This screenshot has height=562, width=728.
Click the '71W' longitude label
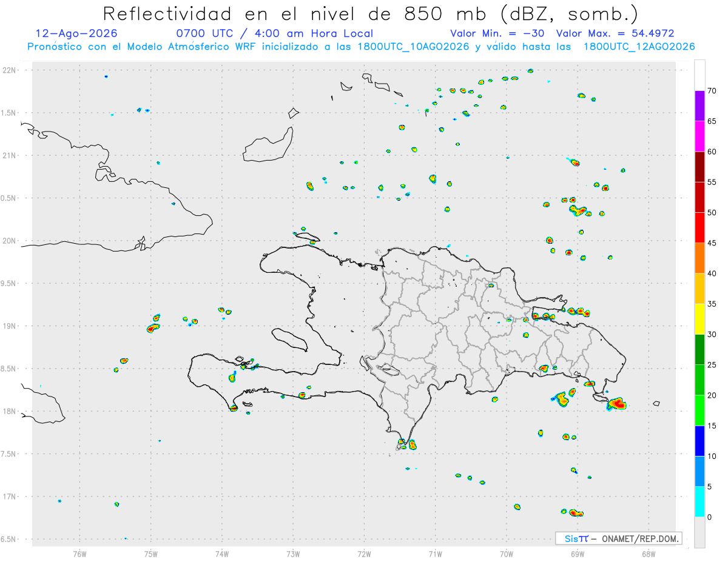pyautogui.click(x=436, y=553)
